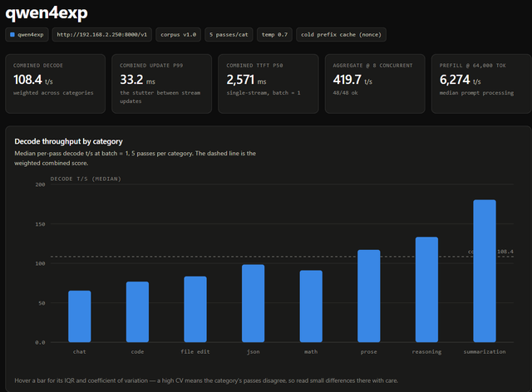Click the temp 0.7 tag
The image size is (532, 392).
click(274, 35)
